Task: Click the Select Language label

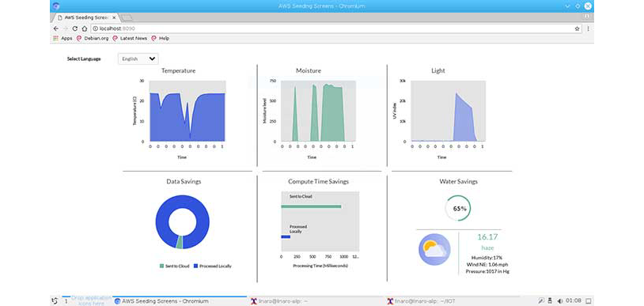Action: tap(84, 59)
